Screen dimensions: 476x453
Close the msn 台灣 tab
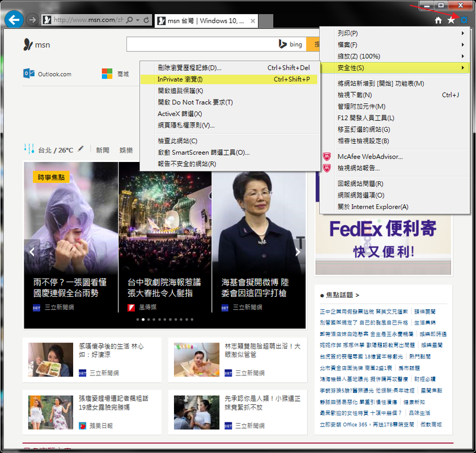(253, 20)
